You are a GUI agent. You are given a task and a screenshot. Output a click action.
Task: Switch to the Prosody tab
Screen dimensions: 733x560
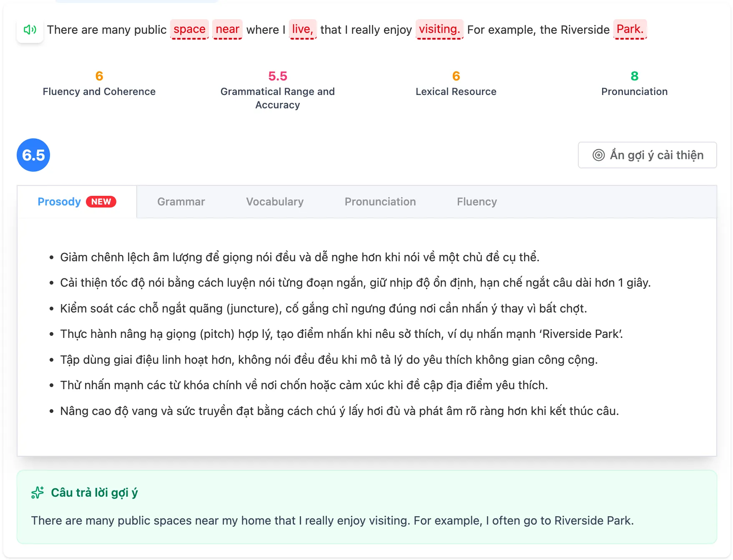[77, 202]
